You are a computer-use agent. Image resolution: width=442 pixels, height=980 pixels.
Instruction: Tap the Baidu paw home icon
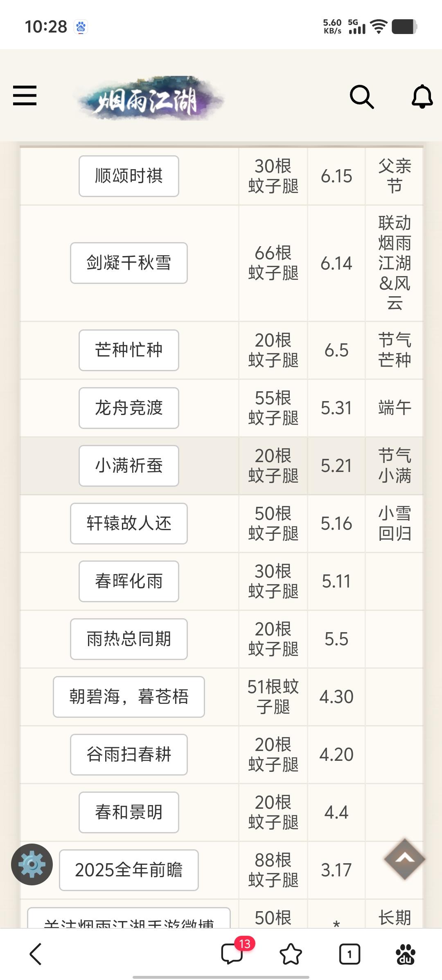pos(405,954)
